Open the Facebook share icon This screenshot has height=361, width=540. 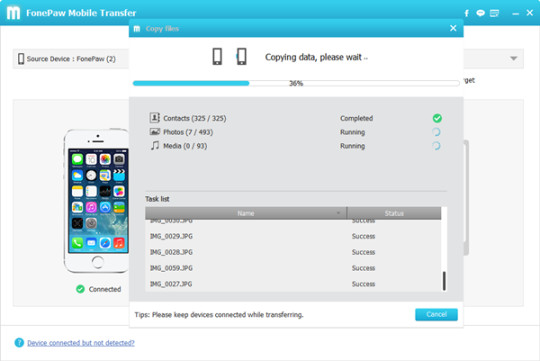click(x=467, y=13)
